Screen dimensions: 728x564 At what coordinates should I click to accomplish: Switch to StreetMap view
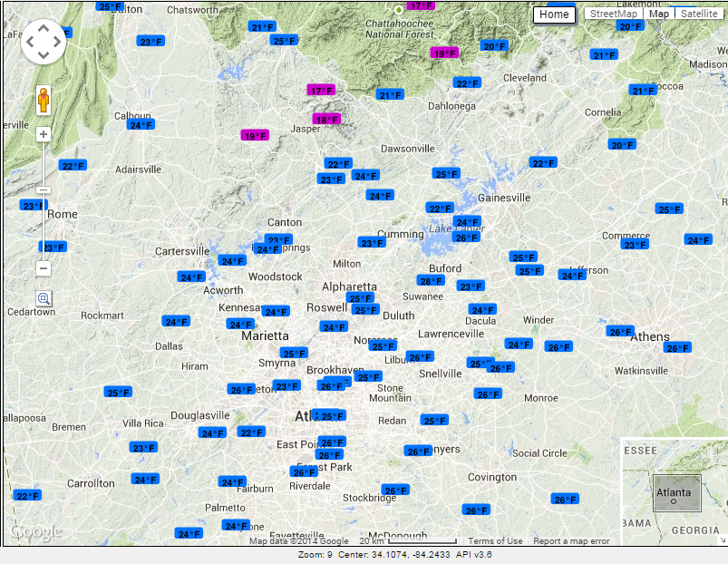coord(614,14)
